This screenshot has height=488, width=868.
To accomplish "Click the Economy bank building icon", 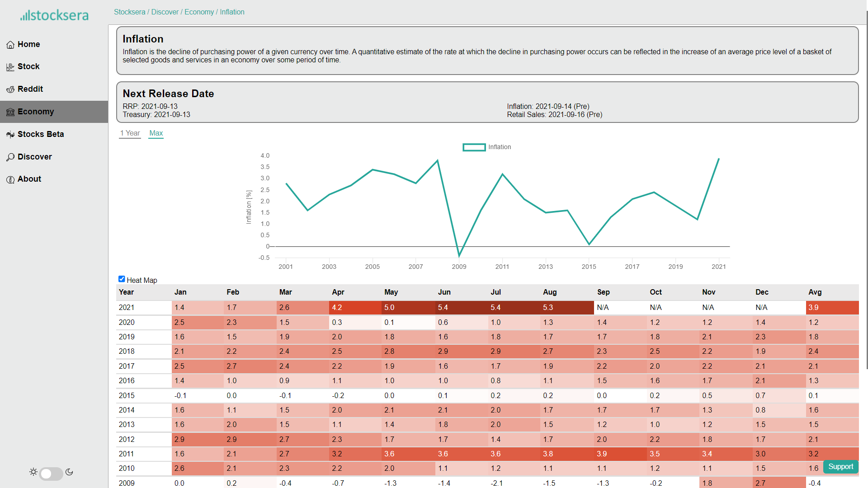I will [10, 112].
